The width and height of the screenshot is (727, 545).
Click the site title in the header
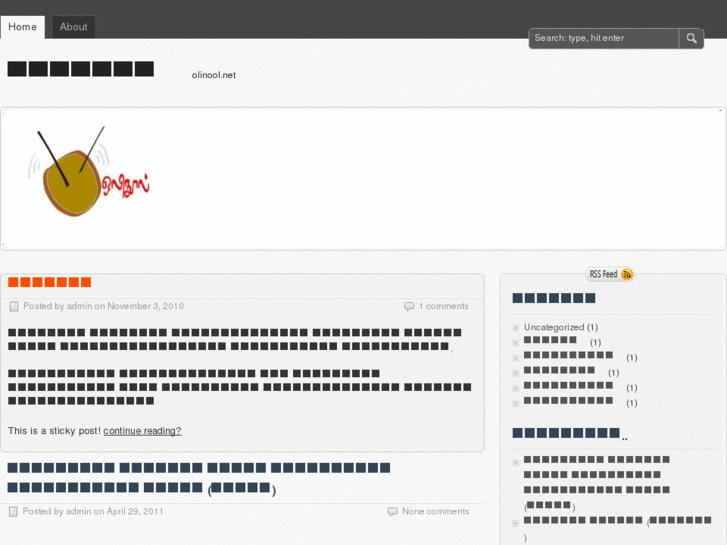[81, 69]
